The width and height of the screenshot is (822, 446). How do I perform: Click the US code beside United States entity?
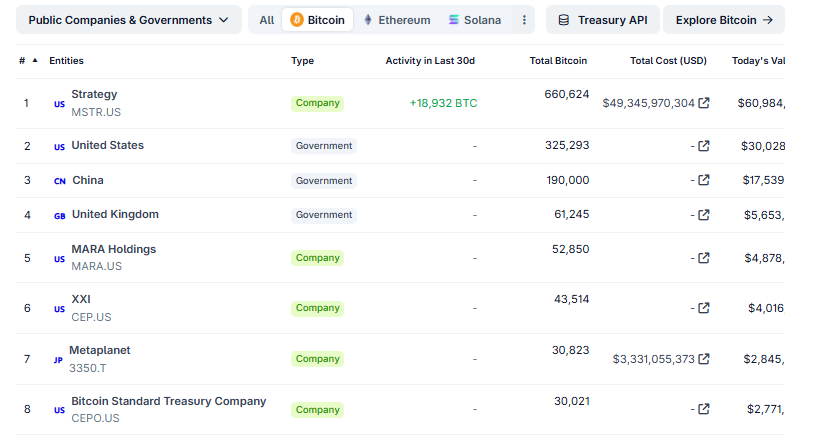pyautogui.click(x=59, y=147)
